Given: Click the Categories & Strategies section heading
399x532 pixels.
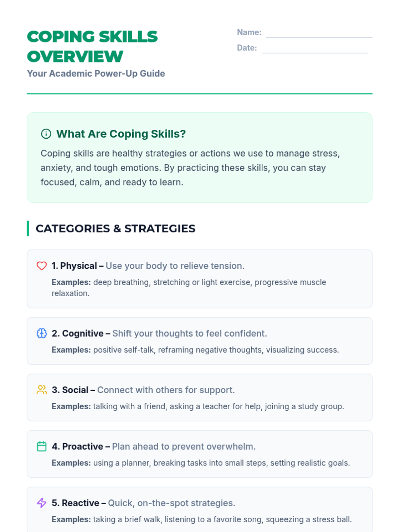Looking at the screenshot, I should [x=115, y=228].
